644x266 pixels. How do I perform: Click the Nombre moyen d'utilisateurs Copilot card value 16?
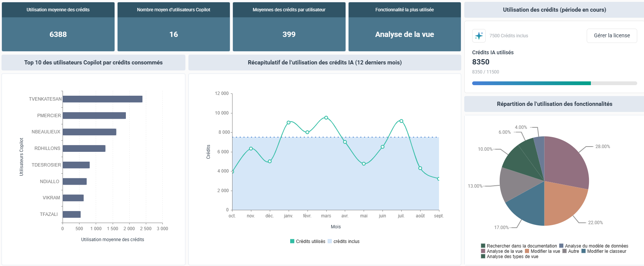coord(173,34)
